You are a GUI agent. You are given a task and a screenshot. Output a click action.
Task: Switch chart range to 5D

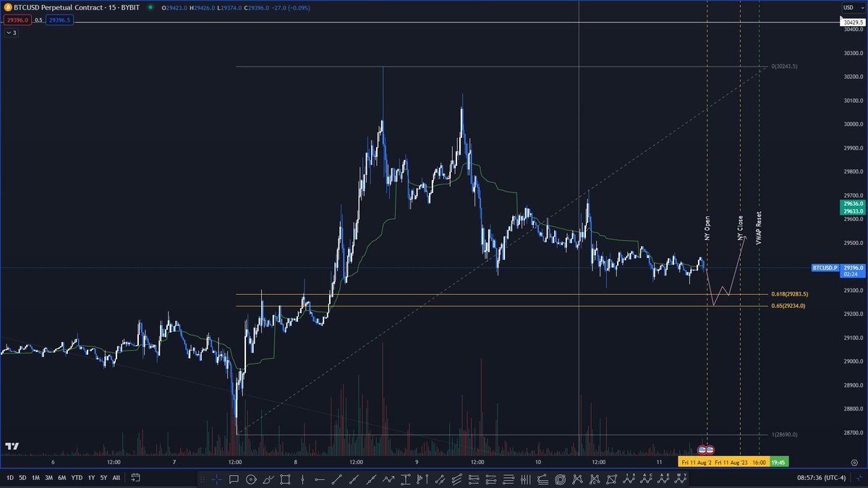[22, 478]
